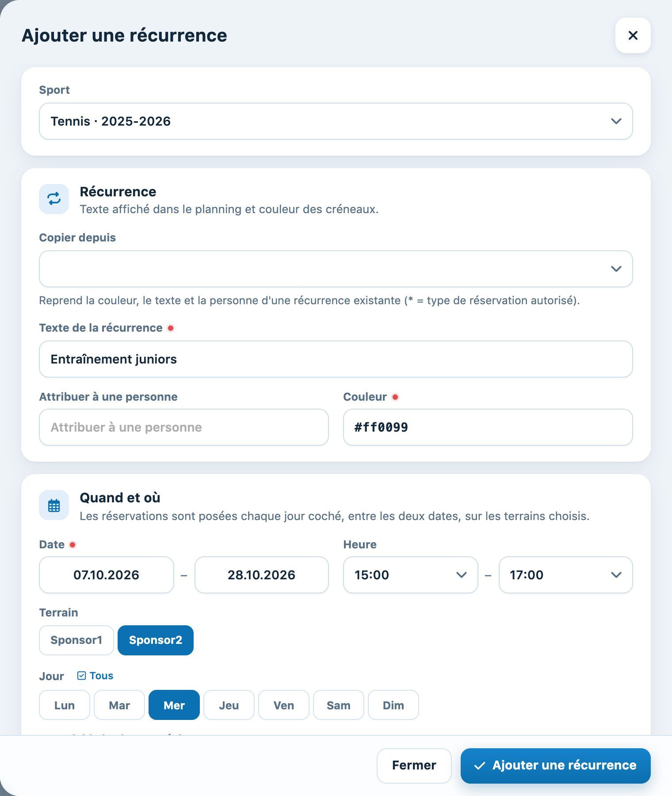672x796 pixels.
Task: Open the Sport dropdown Tennis 2025-2026
Action: click(336, 121)
